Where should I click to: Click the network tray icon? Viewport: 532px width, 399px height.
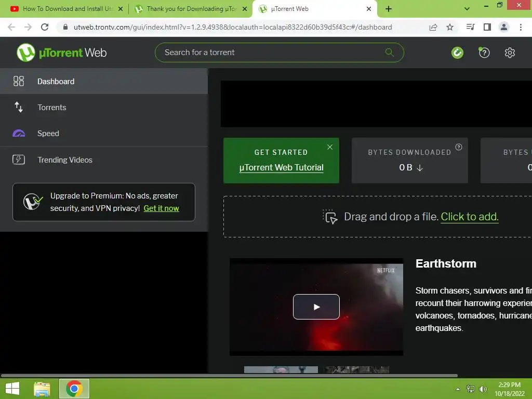coord(471,389)
